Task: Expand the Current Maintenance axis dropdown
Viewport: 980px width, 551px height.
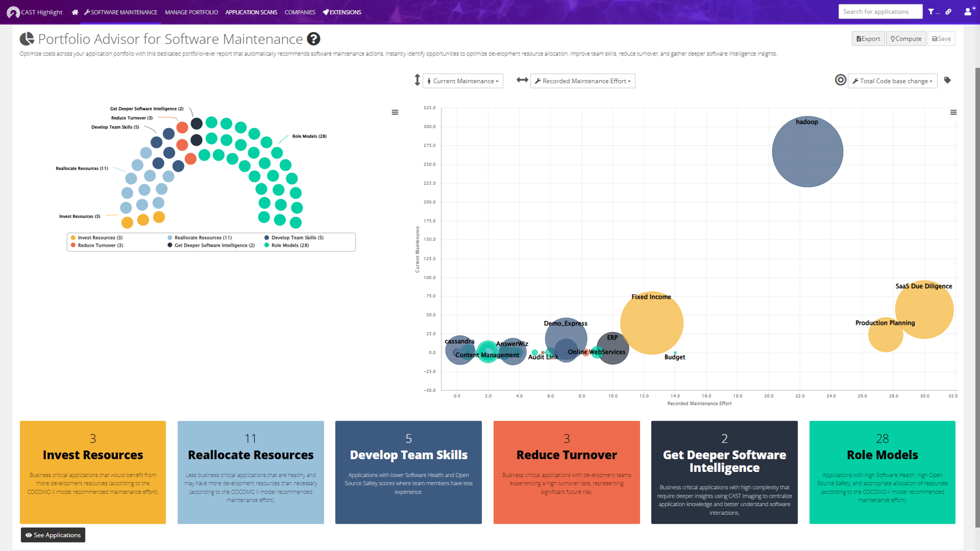Action: pos(463,81)
